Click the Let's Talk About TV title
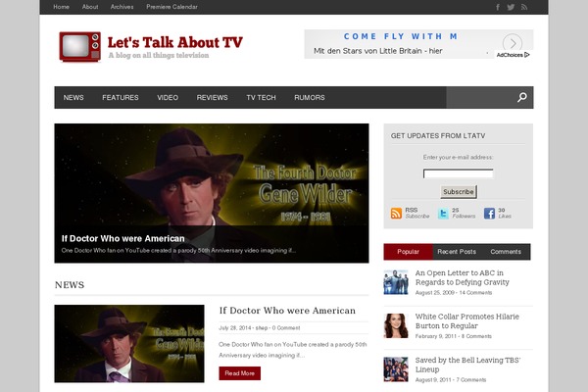This screenshot has width=588, height=392. click(x=175, y=42)
